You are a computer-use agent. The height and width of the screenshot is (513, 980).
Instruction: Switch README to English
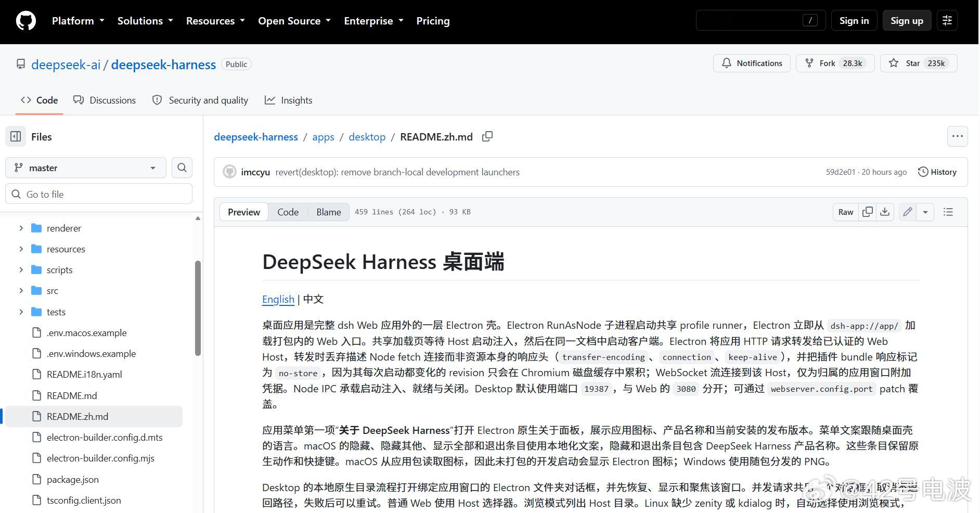278,299
